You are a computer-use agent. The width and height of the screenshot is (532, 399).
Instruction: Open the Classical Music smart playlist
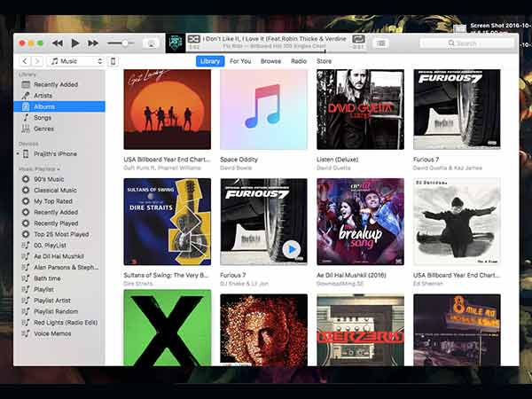point(59,190)
